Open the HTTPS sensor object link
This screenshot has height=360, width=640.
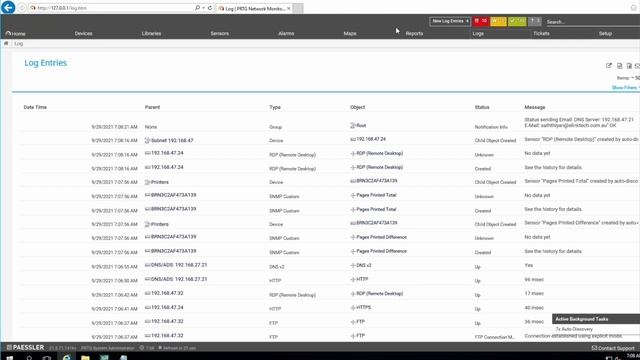point(361,307)
